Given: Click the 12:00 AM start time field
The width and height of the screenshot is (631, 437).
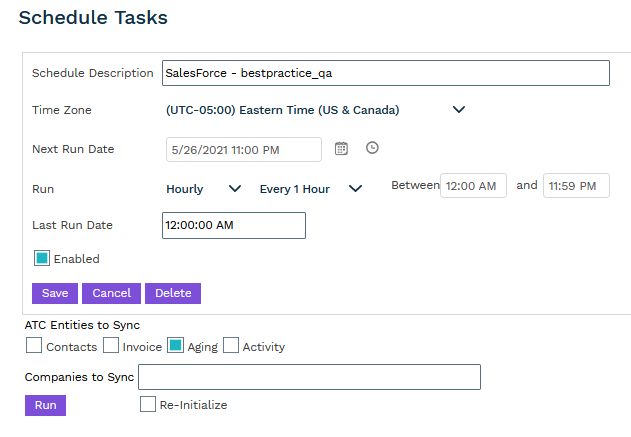Looking at the screenshot, I should click(x=472, y=186).
